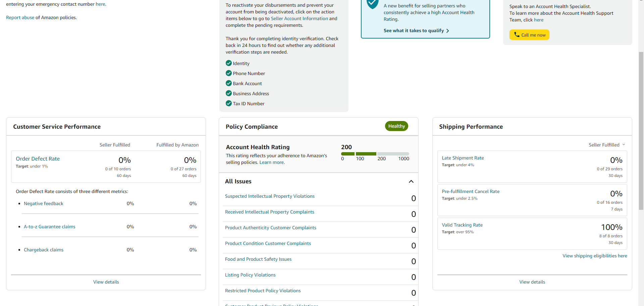The width and height of the screenshot is (644, 306).
Task: Click View shipping eligibilities here
Action: coord(595,256)
